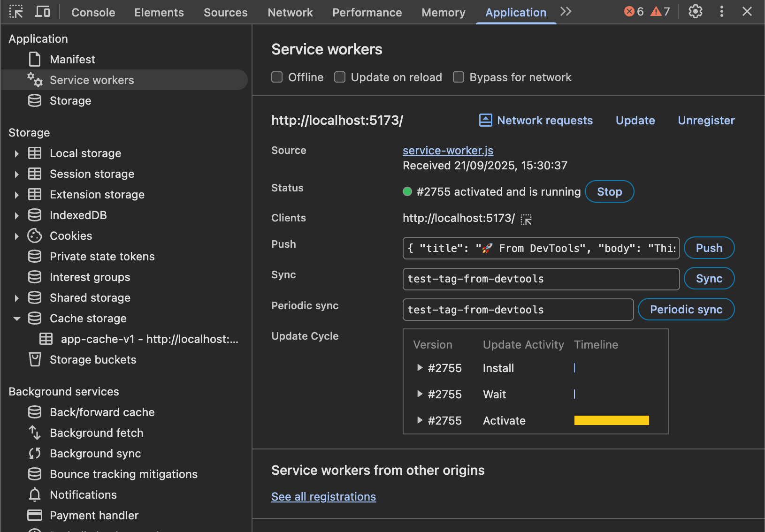Click the IndexedDB database icon
This screenshot has height=532, width=765.
coord(35,215)
